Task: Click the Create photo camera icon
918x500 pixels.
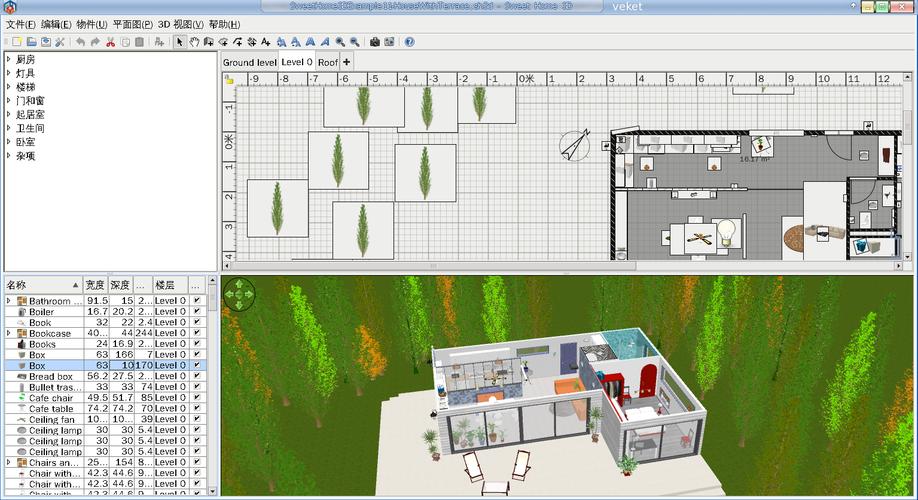Action: (374, 42)
